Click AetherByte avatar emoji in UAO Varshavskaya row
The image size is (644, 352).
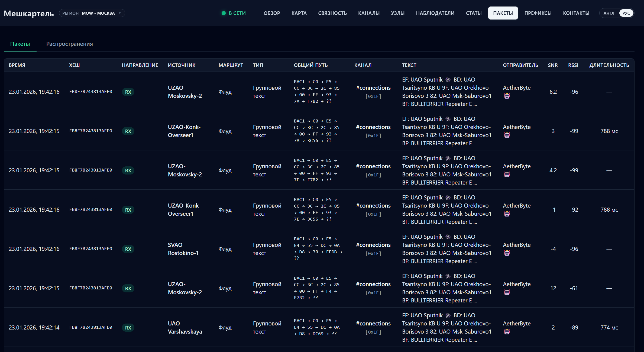pos(507,332)
